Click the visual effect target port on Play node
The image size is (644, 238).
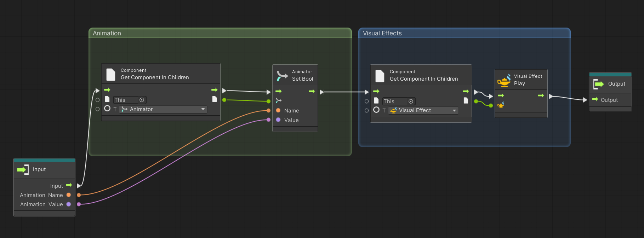tap(501, 105)
